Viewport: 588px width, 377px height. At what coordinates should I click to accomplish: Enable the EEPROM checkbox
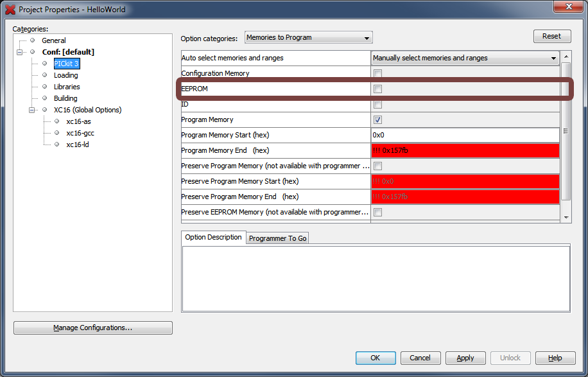click(378, 89)
